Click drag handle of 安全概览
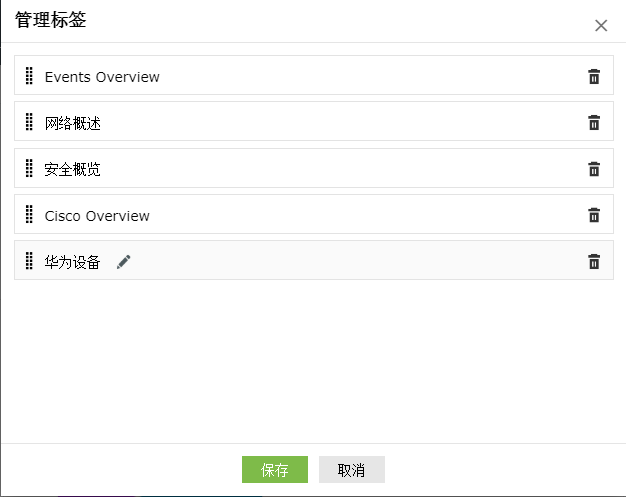626x497 pixels. tap(29, 169)
